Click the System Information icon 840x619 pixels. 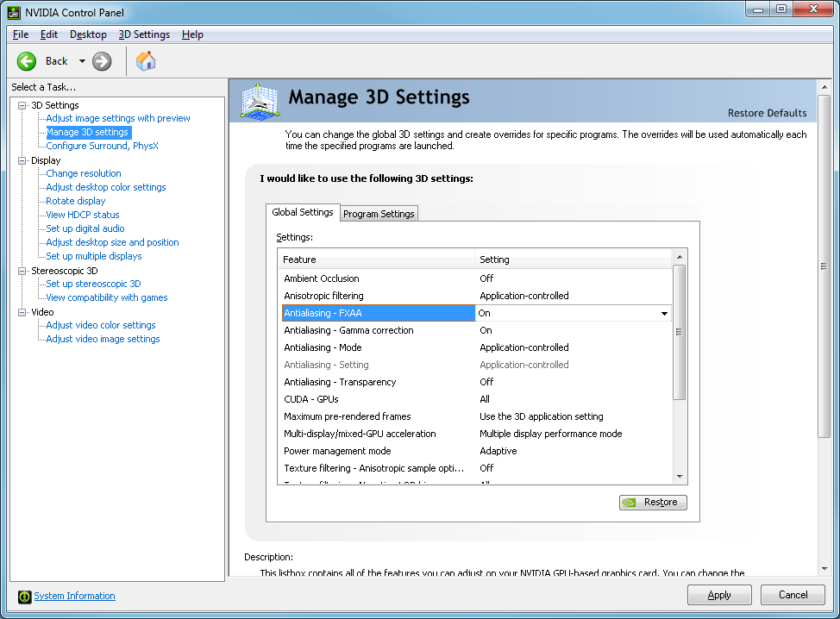click(24, 597)
